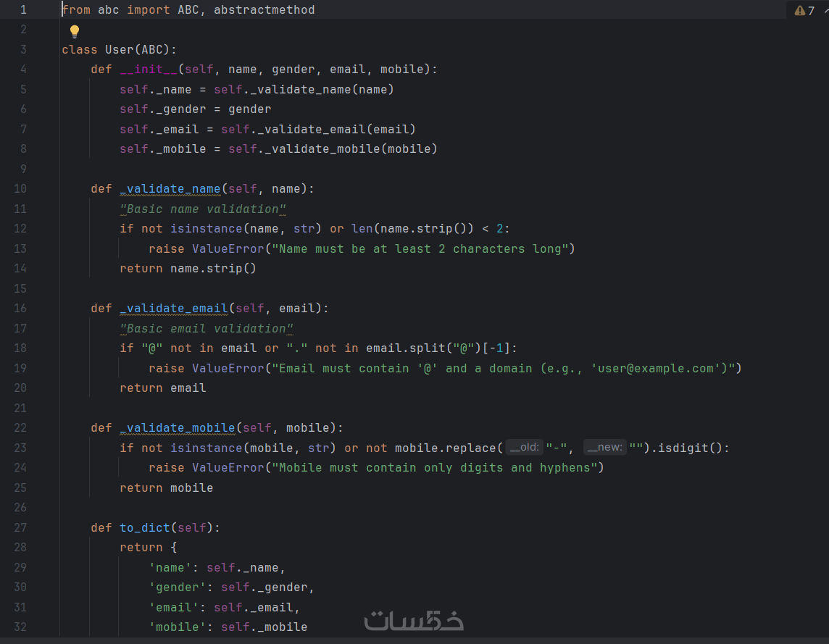The image size is (829, 644).
Task: Click the "Basic email validation" docstring
Action: [207, 328]
